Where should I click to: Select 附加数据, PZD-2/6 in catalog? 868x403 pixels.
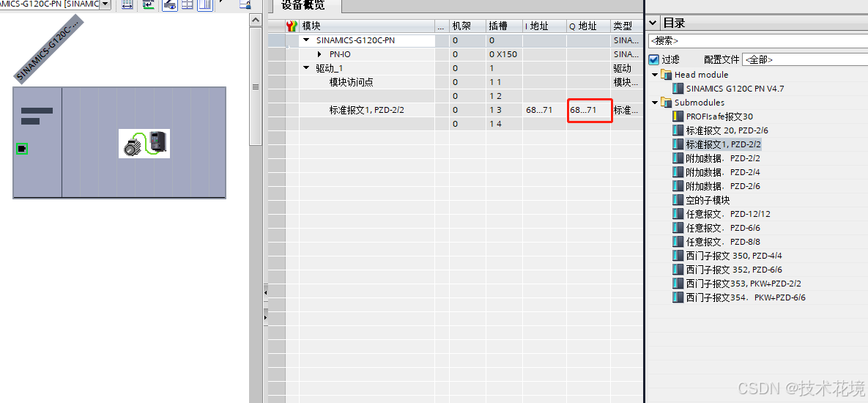pos(723,186)
